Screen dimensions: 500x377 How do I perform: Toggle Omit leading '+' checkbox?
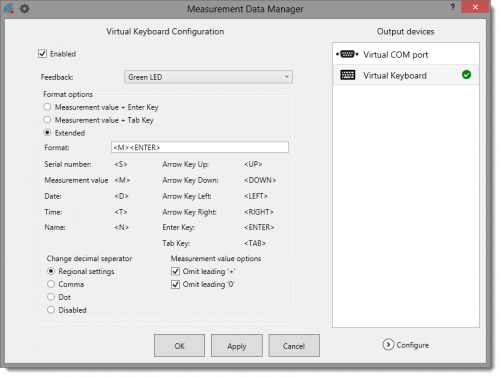[x=175, y=271]
